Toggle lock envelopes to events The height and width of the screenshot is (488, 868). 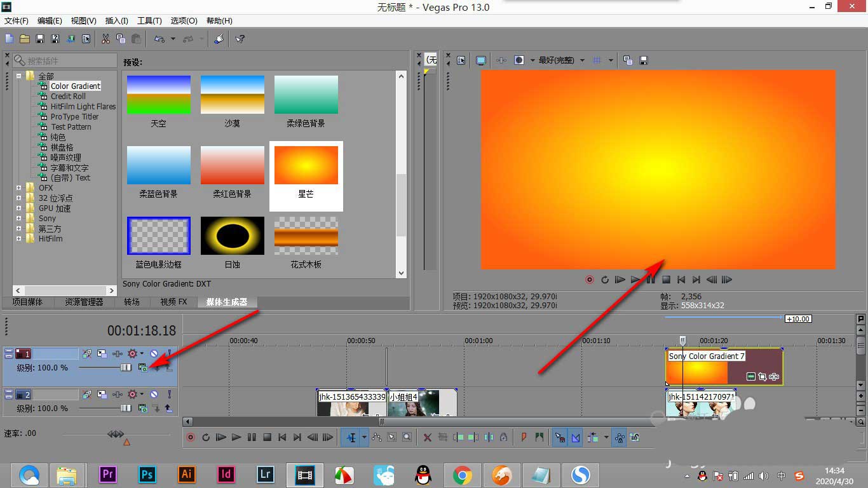coord(620,437)
